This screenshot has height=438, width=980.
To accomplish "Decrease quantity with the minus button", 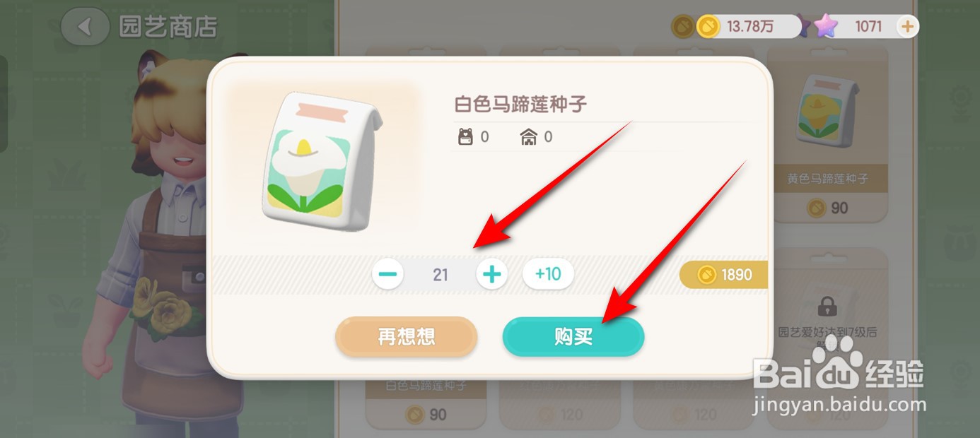I will pyautogui.click(x=388, y=274).
